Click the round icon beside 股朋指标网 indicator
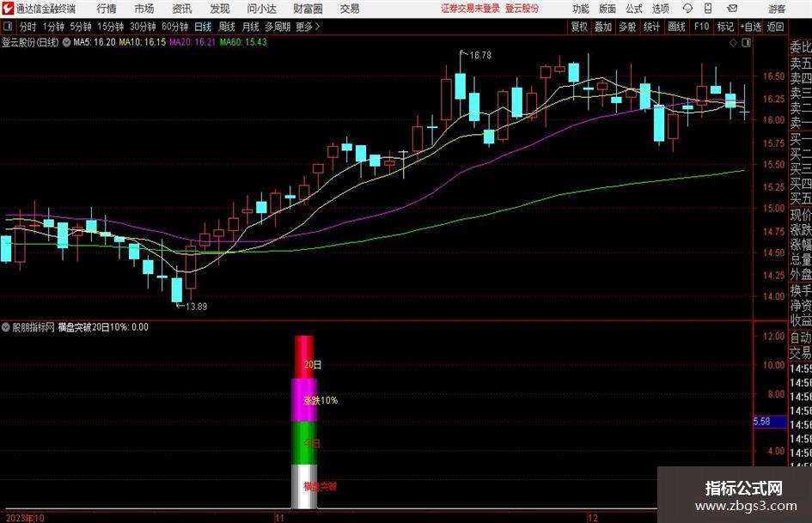The image size is (812, 523). pyautogui.click(x=6, y=327)
